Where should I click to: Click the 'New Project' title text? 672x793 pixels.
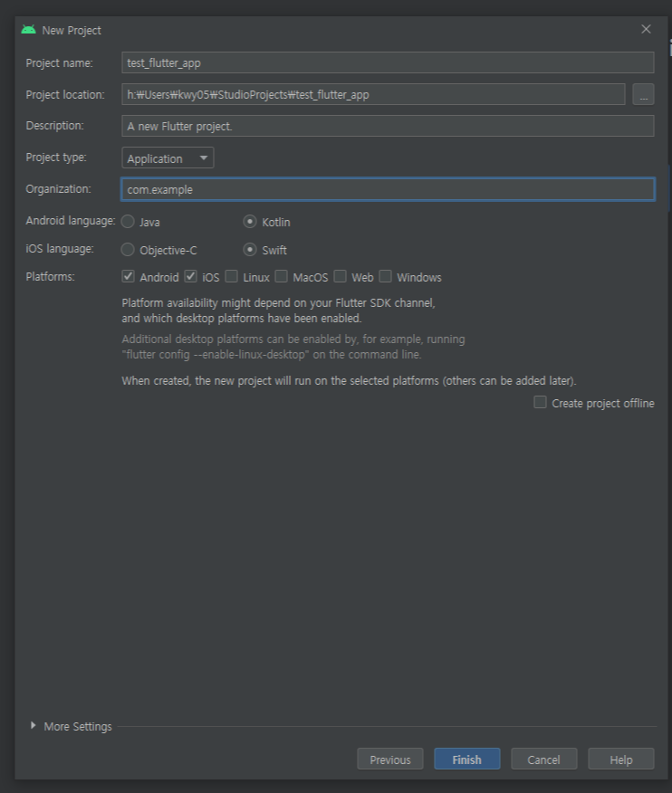pyautogui.click(x=72, y=31)
